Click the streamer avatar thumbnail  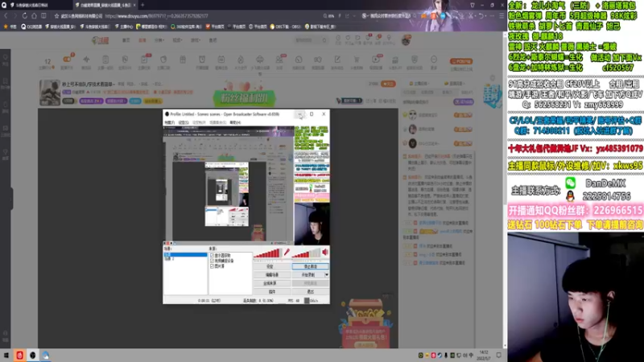pyautogui.click(x=50, y=93)
